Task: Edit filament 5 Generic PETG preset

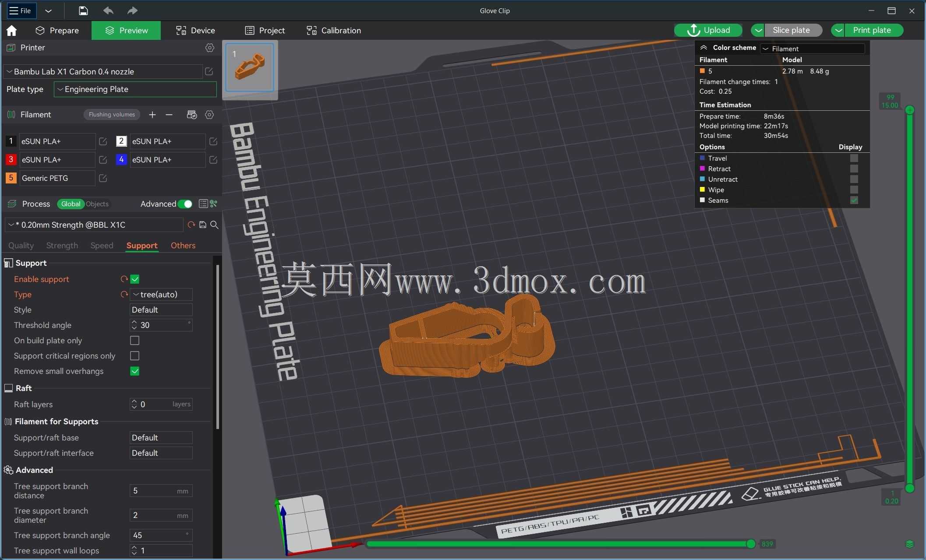Action: 103,178
